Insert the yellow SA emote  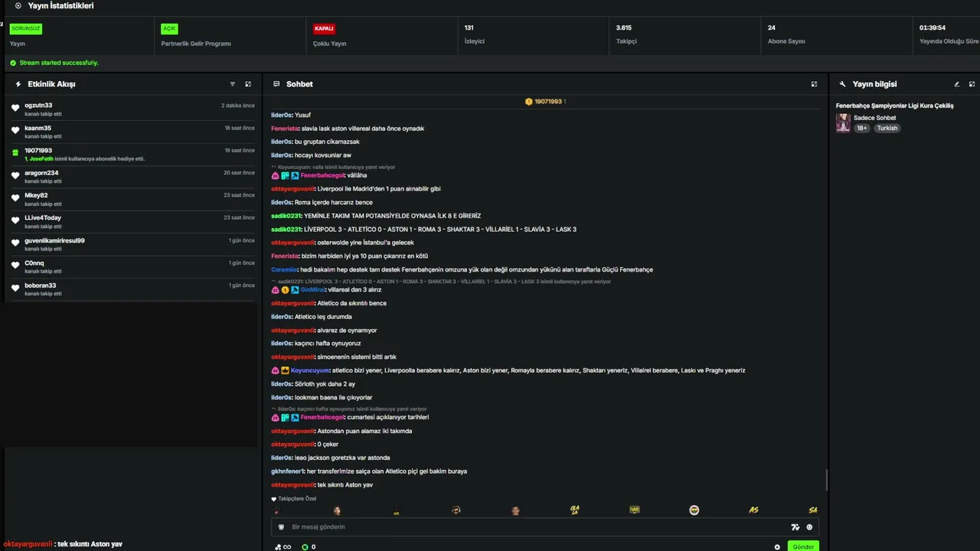click(x=813, y=510)
